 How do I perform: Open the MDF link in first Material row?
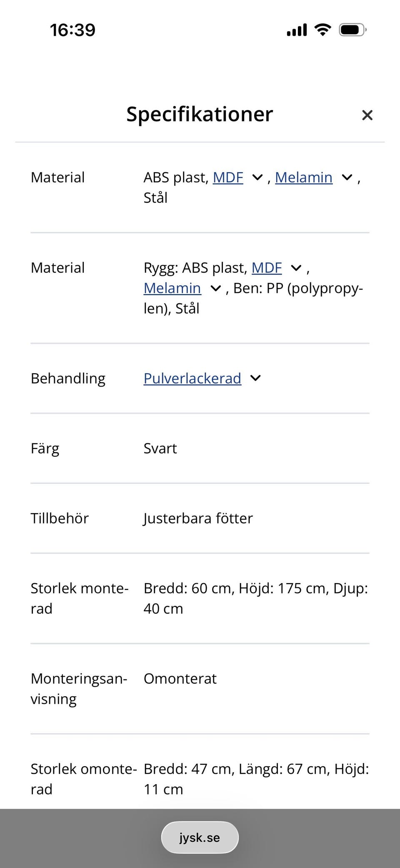tap(228, 178)
